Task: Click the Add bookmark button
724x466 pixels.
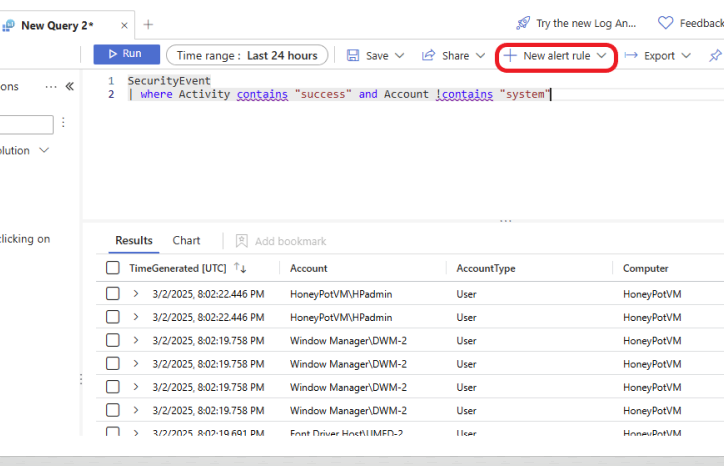Action: click(x=281, y=241)
